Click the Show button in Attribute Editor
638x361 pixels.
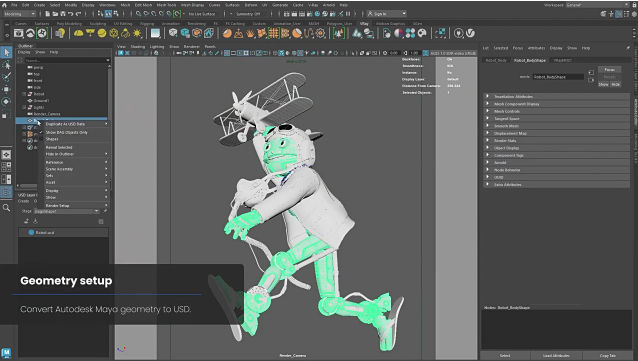[x=603, y=84]
